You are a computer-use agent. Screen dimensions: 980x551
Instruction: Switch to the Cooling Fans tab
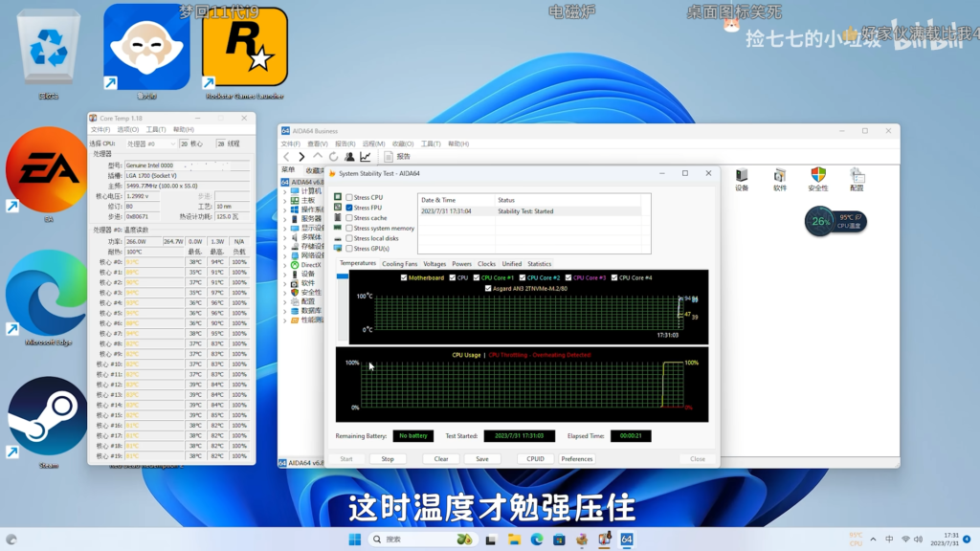tap(399, 264)
